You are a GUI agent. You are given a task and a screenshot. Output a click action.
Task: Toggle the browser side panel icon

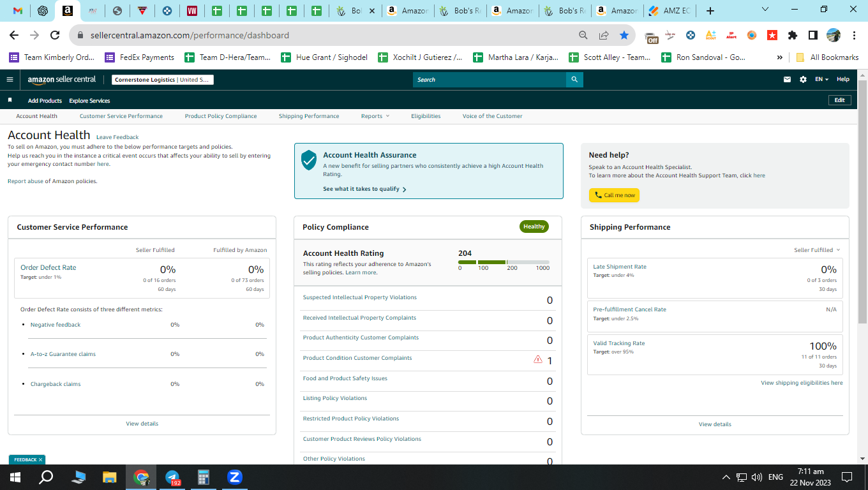pyautogui.click(x=813, y=35)
